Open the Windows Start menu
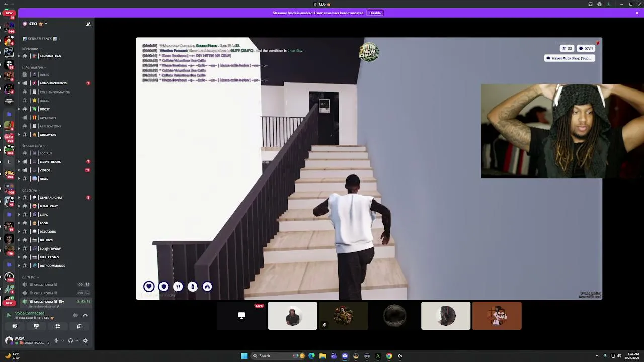This screenshot has height=362, width=644. point(244,356)
